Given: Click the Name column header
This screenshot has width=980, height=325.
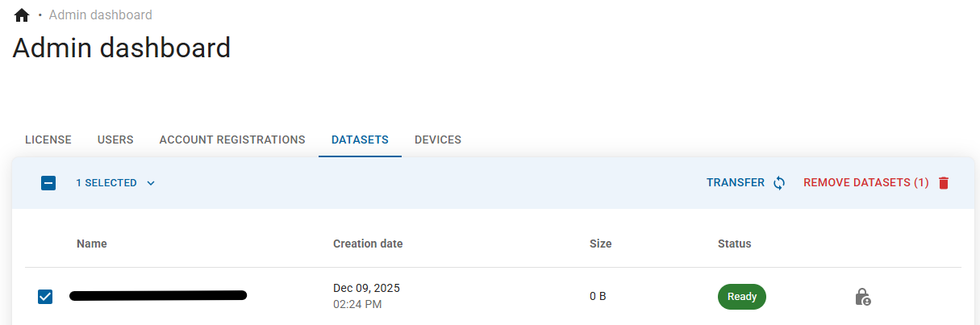Looking at the screenshot, I should coord(92,244).
